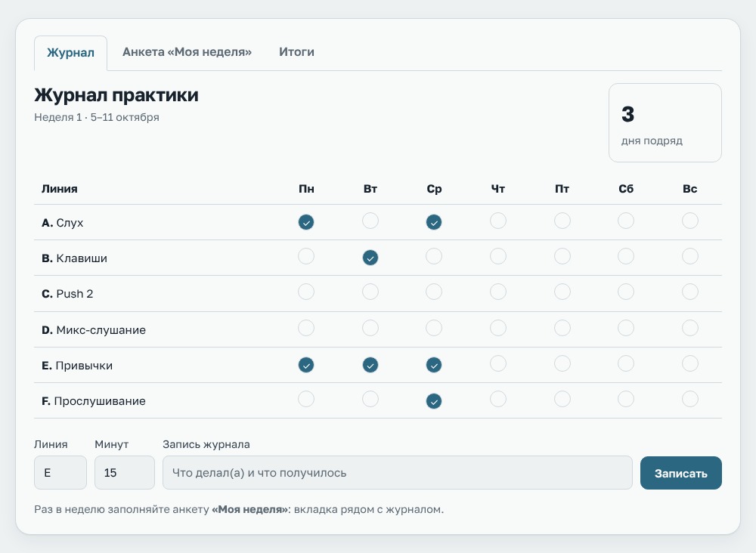Viewport: 756px width, 553px height.
Task: Check Клавиши on Thursday (Чт)
Action: [x=498, y=256]
